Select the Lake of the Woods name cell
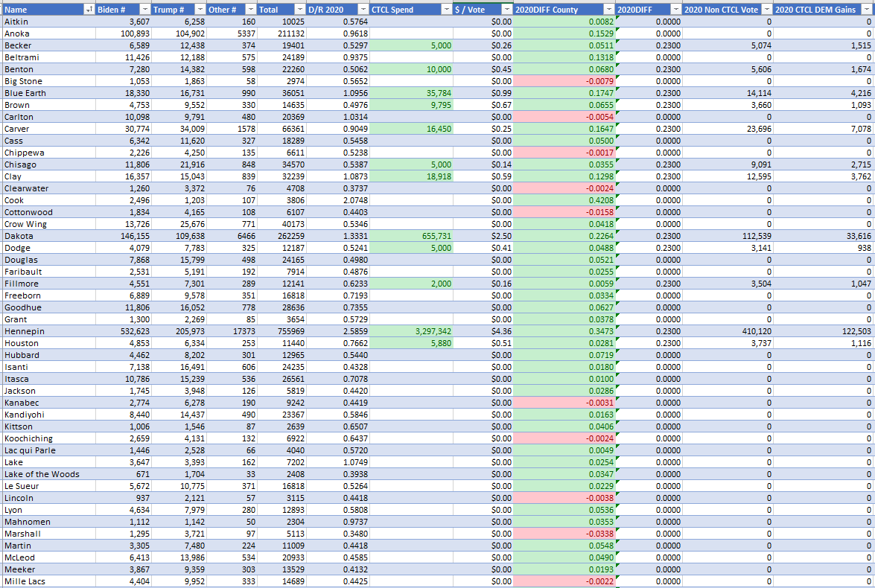Viewport: 875px width, 588px height. [x=48, y=474]
